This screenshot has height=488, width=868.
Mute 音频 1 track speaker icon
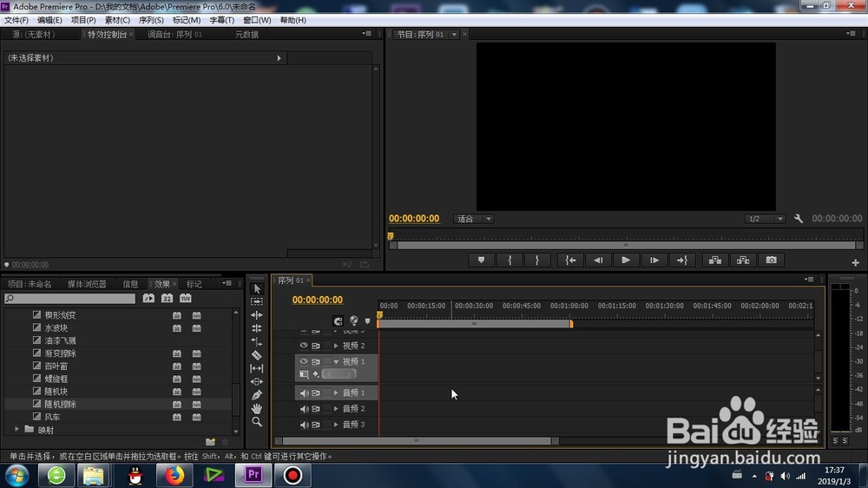[304, 392]
